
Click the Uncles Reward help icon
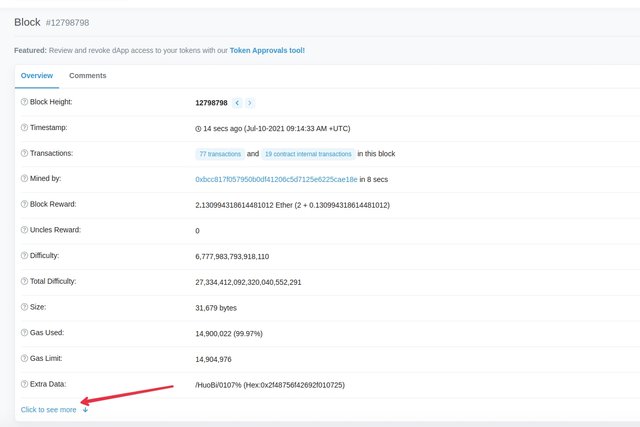coord(24,230)
